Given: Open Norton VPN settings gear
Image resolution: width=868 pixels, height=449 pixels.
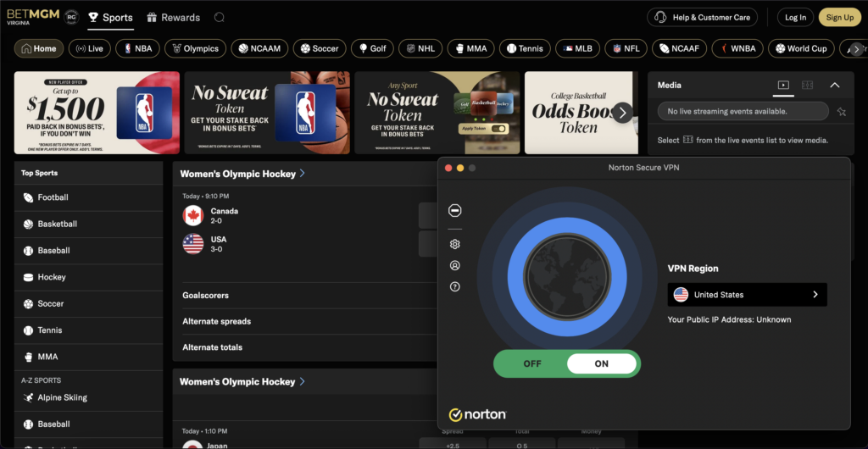Looking at the screenshot, I should pyautogui.click(x=455, y=244).
